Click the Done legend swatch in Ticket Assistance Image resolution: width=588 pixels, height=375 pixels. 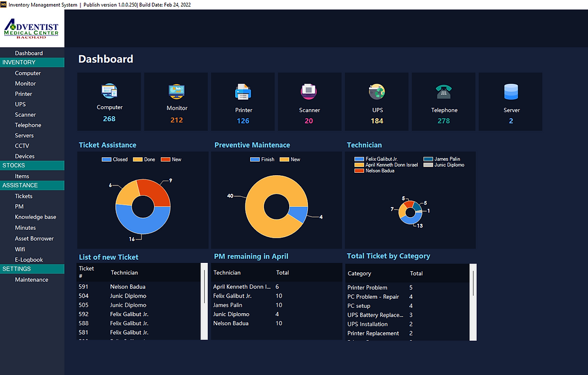(x=137, y=160)
